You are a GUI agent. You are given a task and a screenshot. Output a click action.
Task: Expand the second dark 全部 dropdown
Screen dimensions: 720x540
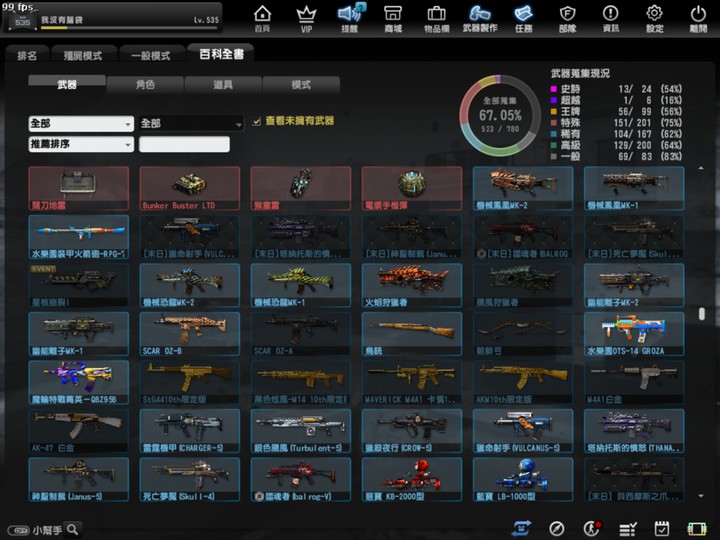pyautogui.click(x=191, y=124)
